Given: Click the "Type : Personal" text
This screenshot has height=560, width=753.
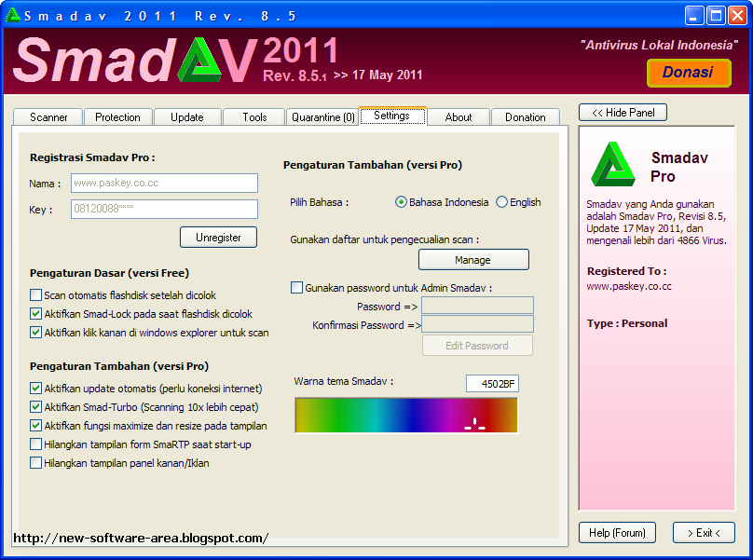Looking at the screenshot, I should 627,323.
